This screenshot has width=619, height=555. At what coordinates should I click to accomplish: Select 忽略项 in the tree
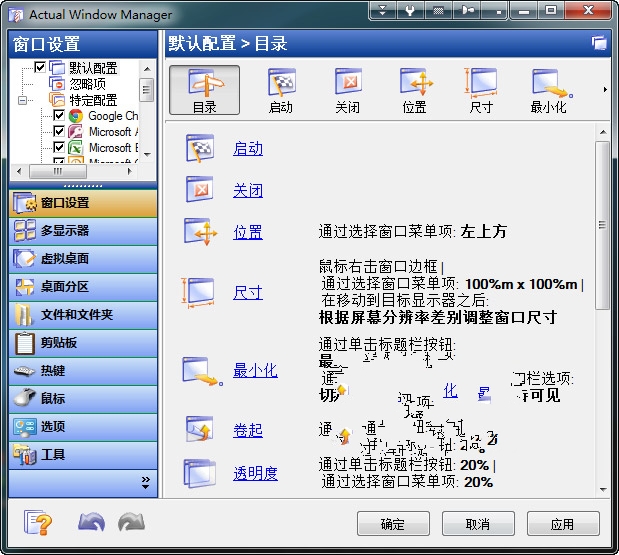(x=88, y=84)
